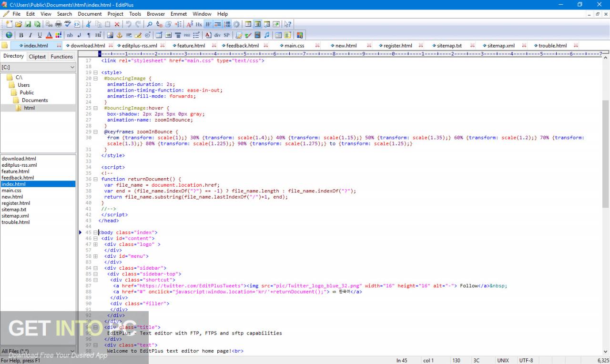Close the sitemap.xml tab
Screen dimensions: 610x364
coord(524,46)
